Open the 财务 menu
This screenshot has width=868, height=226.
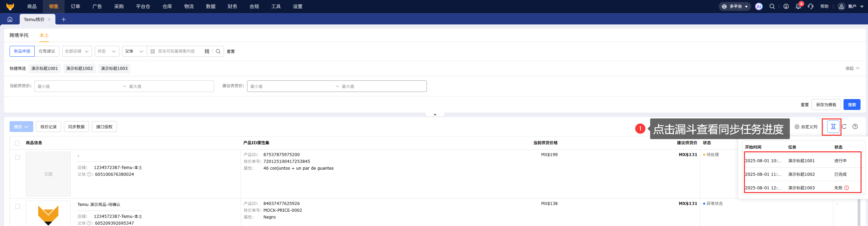click(x=232, y=6)
